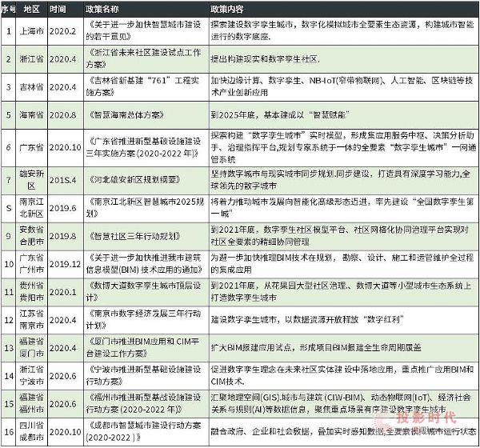
Task: Click policy name 《关于进一步加快智慧城市建设的若干意见》
Action: (x=143, y=30)
